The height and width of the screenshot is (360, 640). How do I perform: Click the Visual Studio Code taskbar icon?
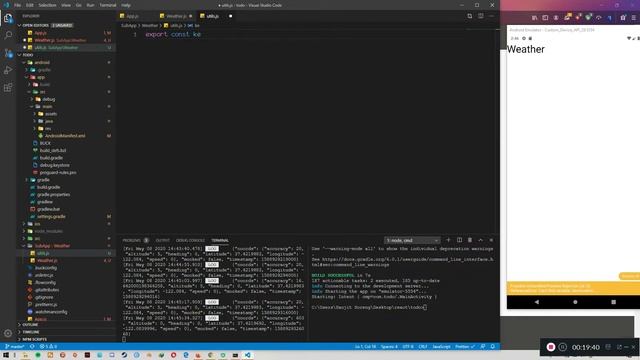tap(247, 355)
